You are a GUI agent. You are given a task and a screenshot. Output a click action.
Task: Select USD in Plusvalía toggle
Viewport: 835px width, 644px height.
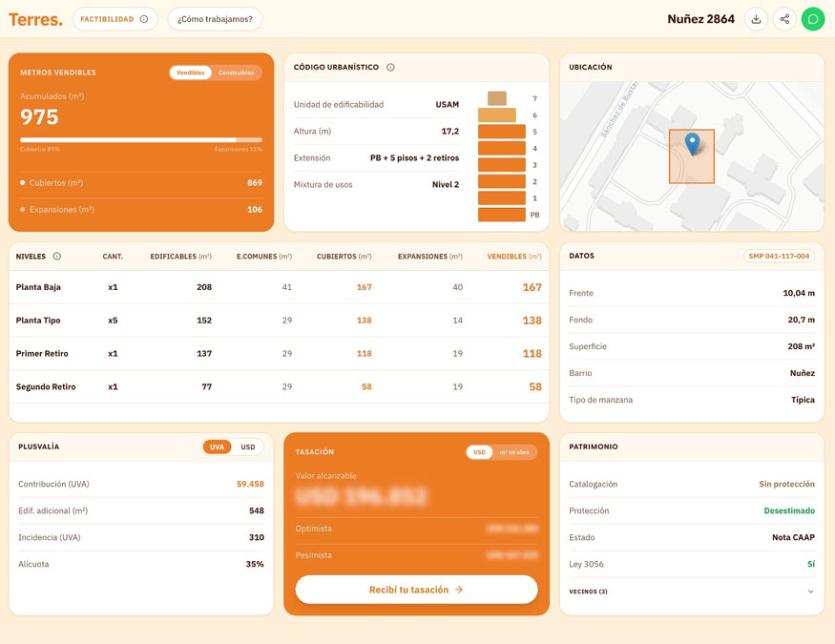tap(247, 447)
